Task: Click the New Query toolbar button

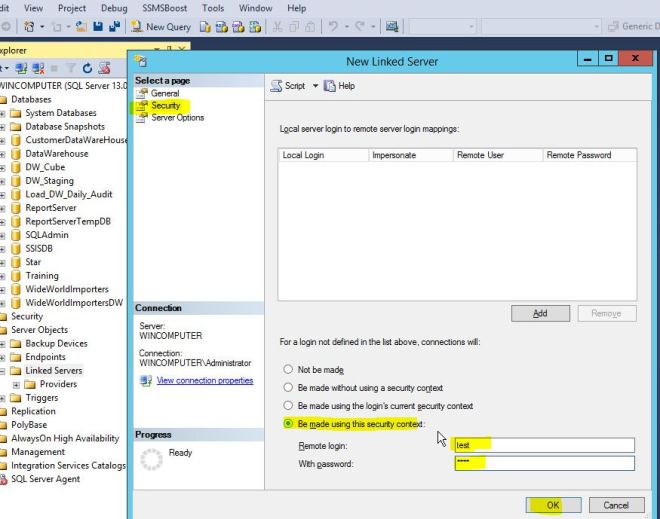Action: (160, 27)
